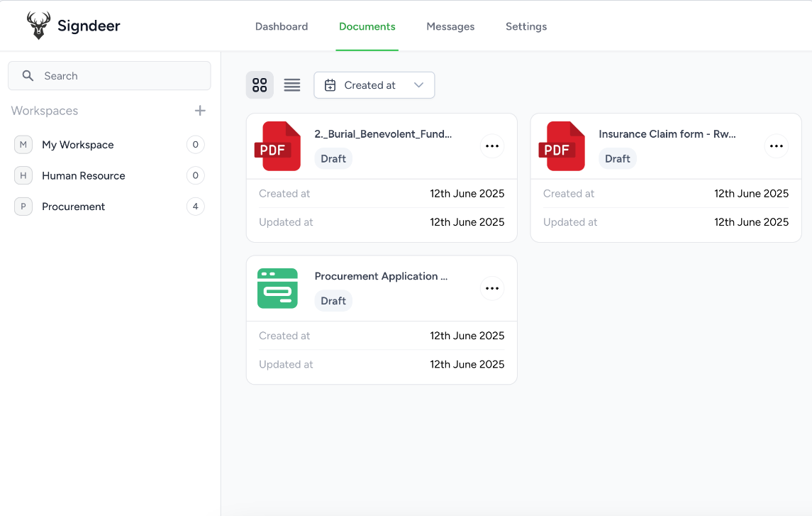Go to Settings

pyautogui.click(x=526, y=26)
